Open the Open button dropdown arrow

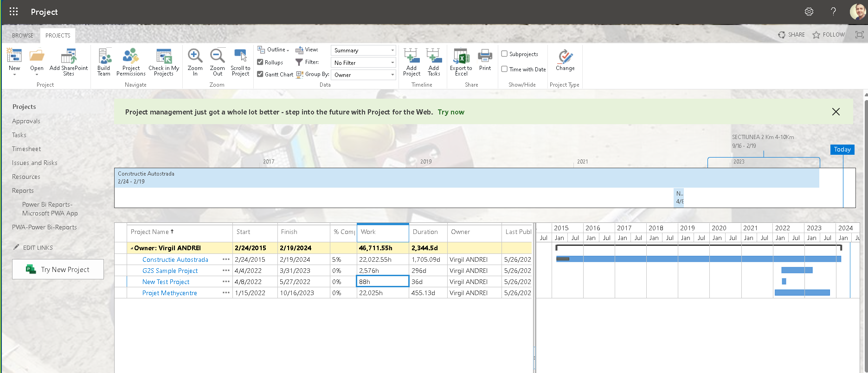(37, 75)
